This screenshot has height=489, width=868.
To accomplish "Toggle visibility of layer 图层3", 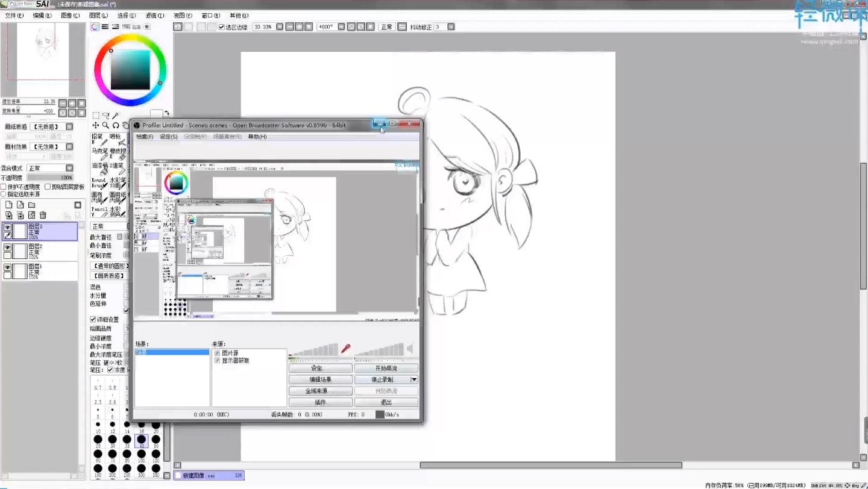I will click(x=8, y=227).
